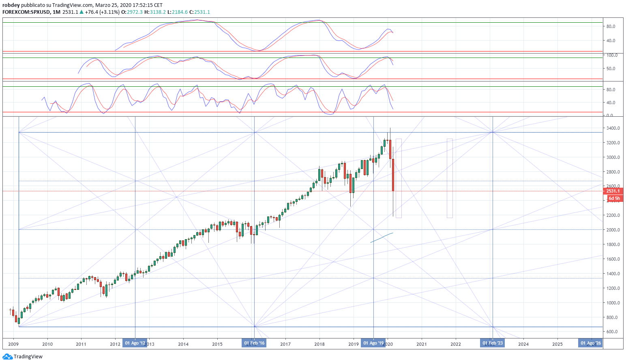
Task: Click the 2018 year label on time axis
Action: click(319, 344)
